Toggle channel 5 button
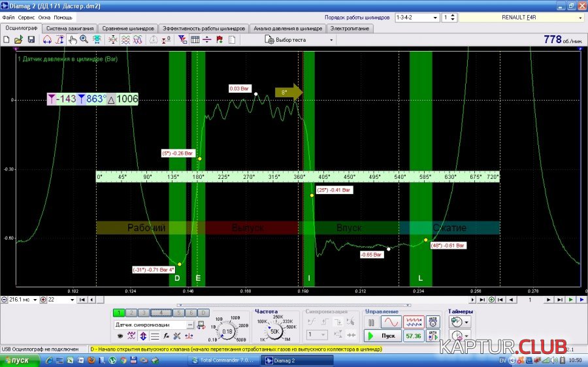 [x=179, y=313]
